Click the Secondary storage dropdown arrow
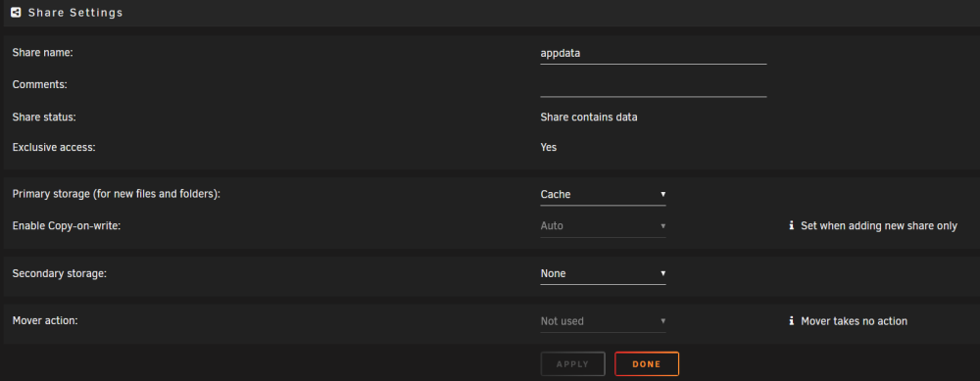 [662, 273]
